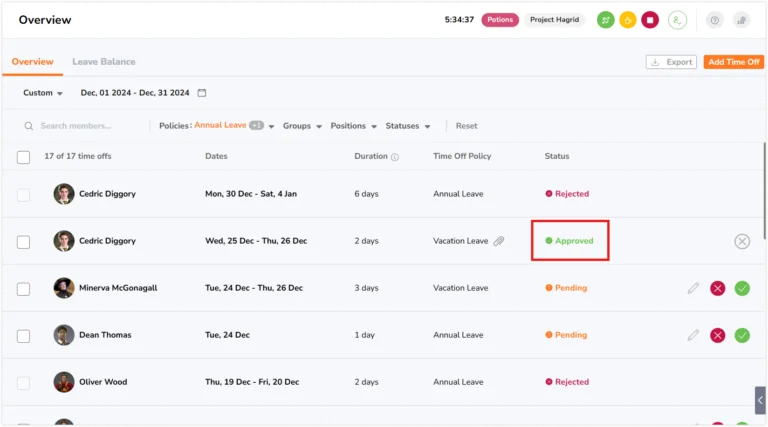The width and height of the screenshot is (768, 427).
Task: Click Oliver Wood's Rejected status
Action: [x=567, y=382]
